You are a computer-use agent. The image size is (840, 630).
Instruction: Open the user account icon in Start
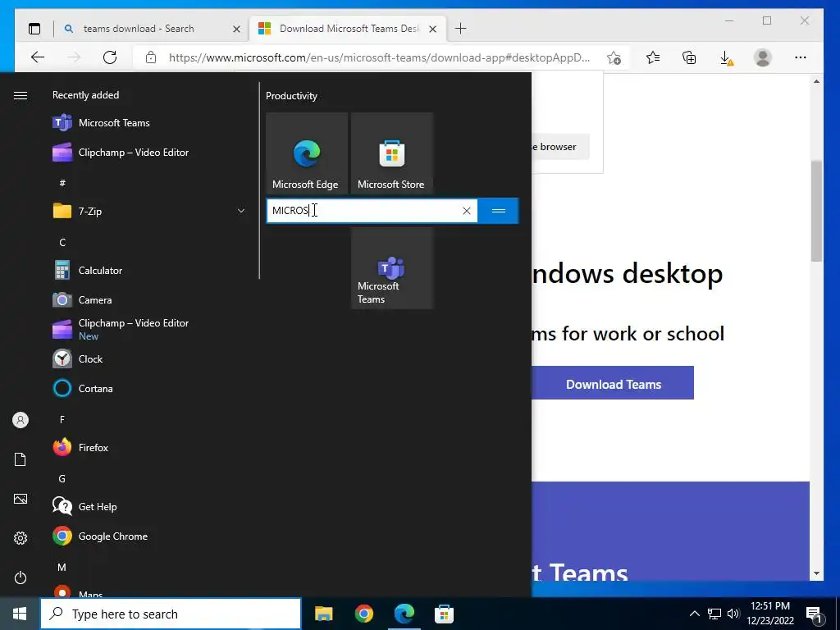21,420
